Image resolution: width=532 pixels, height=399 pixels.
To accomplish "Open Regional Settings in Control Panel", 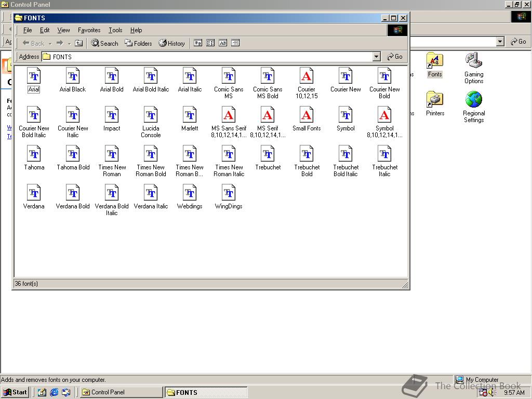I will pyautogui.click(x=474, y=107).
